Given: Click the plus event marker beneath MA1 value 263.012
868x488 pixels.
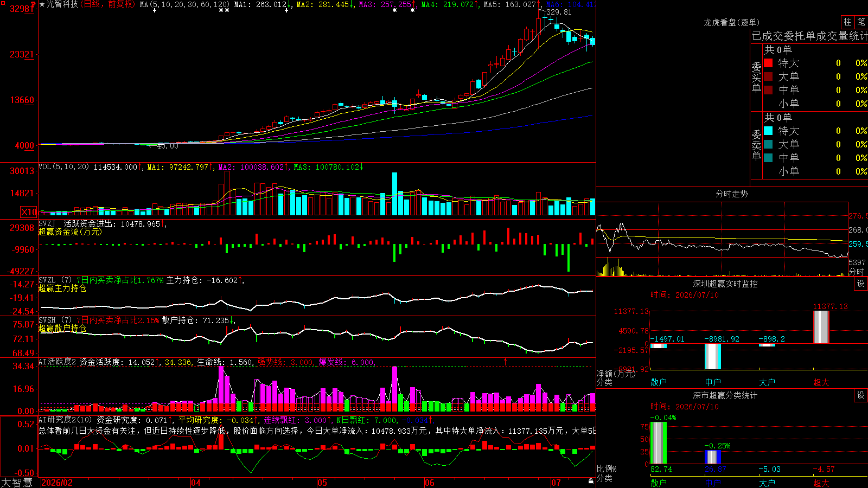Looking at the screenshot, I should (x=286, y=10).
